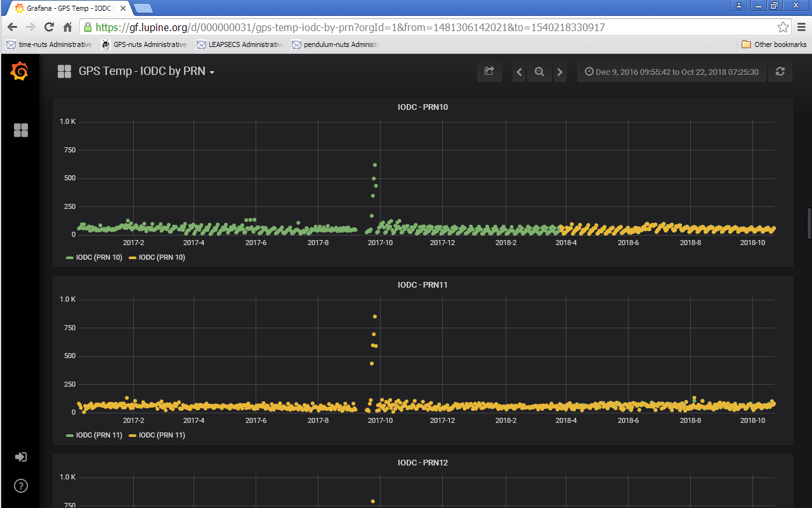Select the Grafana browser tab
This screenshot has height=508, width=812.
(67, 8)
